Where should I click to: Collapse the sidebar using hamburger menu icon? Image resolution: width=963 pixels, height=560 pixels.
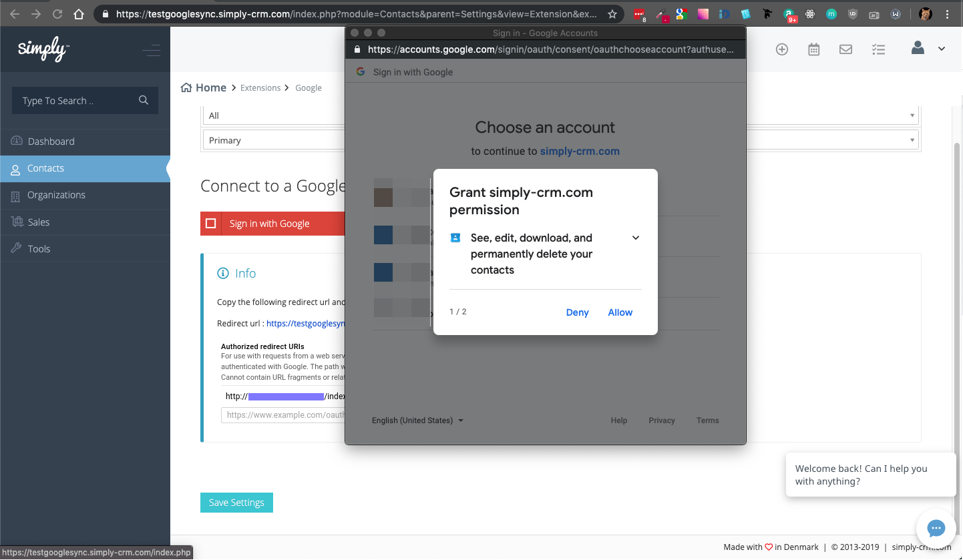pos(152,50)
